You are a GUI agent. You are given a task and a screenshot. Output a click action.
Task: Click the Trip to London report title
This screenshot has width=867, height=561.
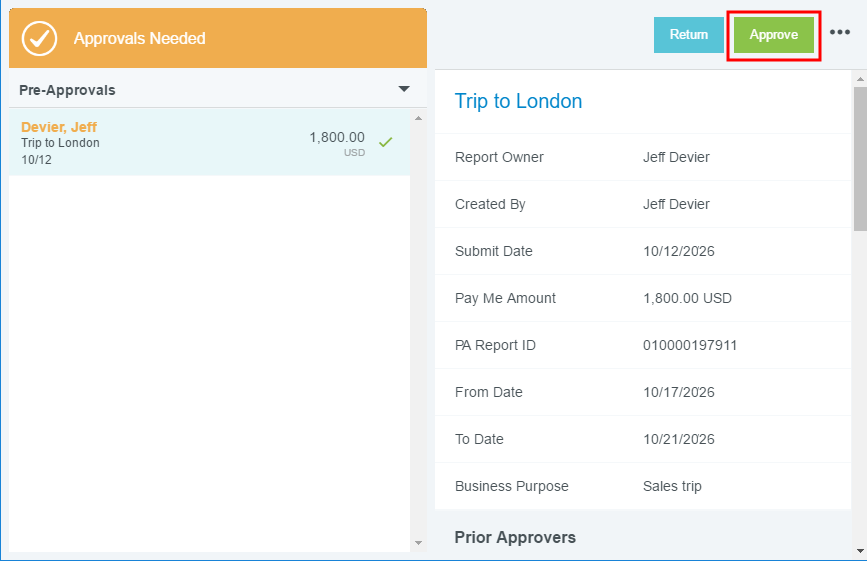[518, 101]
